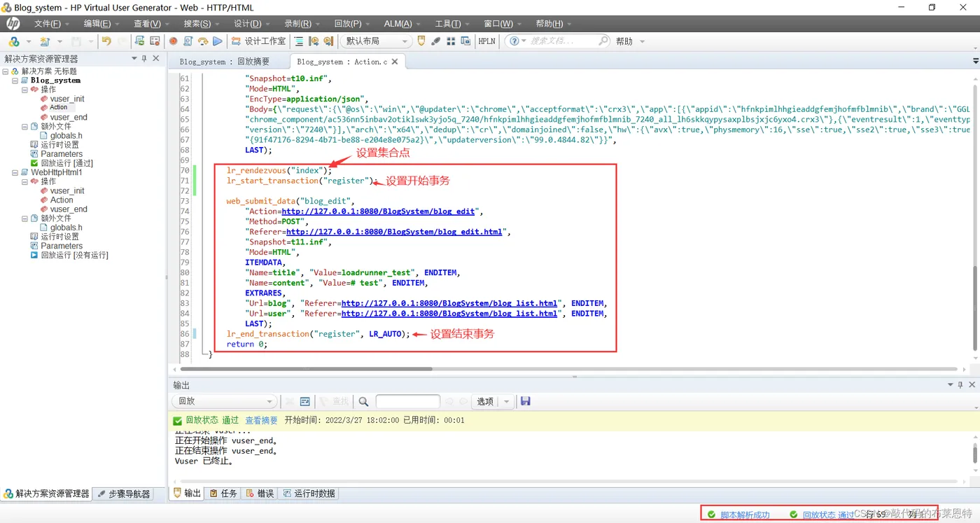Click the output log vertical scrollbar

[x=975, y=452]
